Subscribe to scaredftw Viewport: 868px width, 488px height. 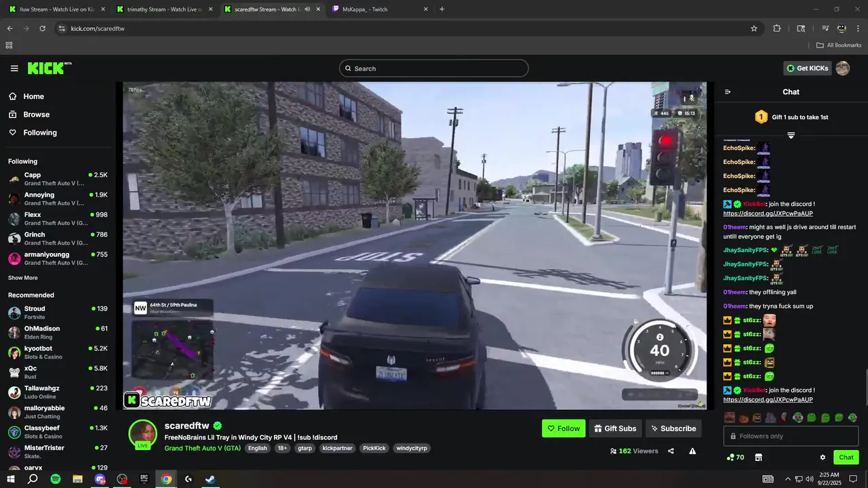point(673,428)
